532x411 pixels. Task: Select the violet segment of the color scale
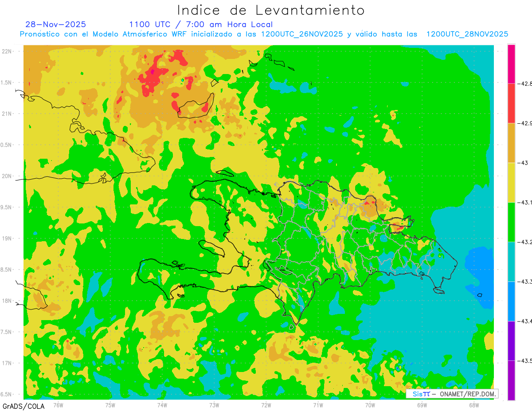[x=511, y=341]
